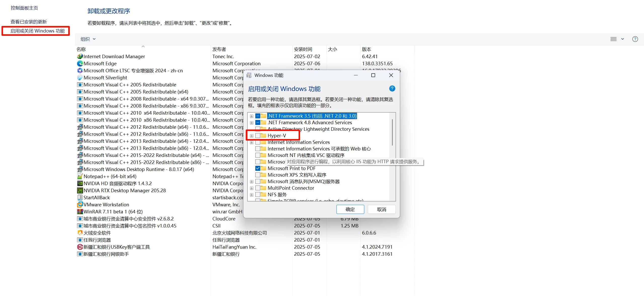Click the features list vertical scrollbar

pyautogui.click(x=392, y=132)
